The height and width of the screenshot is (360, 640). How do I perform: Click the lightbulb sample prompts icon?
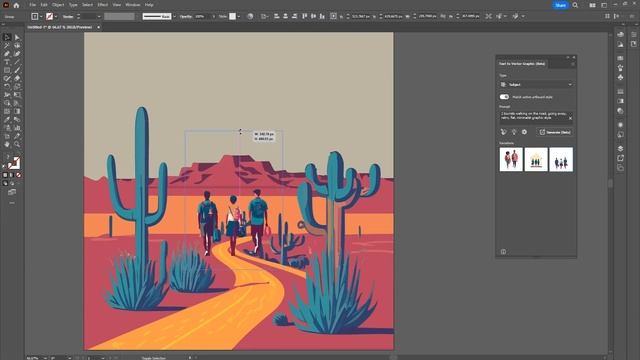pos(514,132)
